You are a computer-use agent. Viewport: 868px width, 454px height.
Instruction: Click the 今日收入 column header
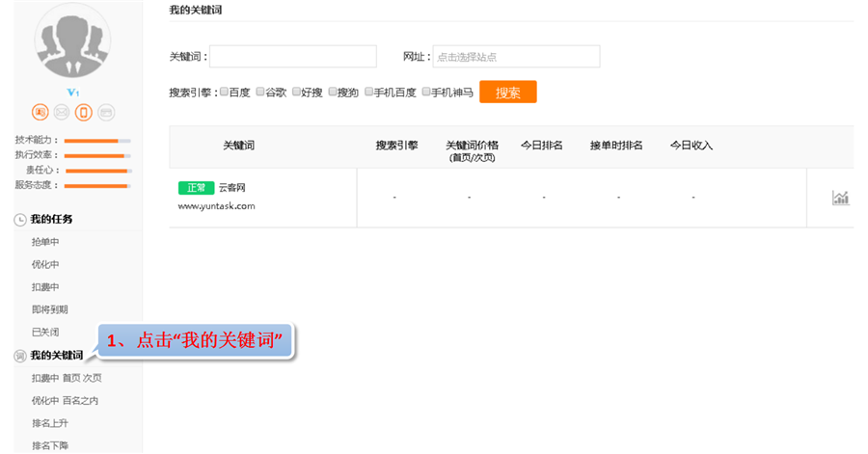point(692,146)
